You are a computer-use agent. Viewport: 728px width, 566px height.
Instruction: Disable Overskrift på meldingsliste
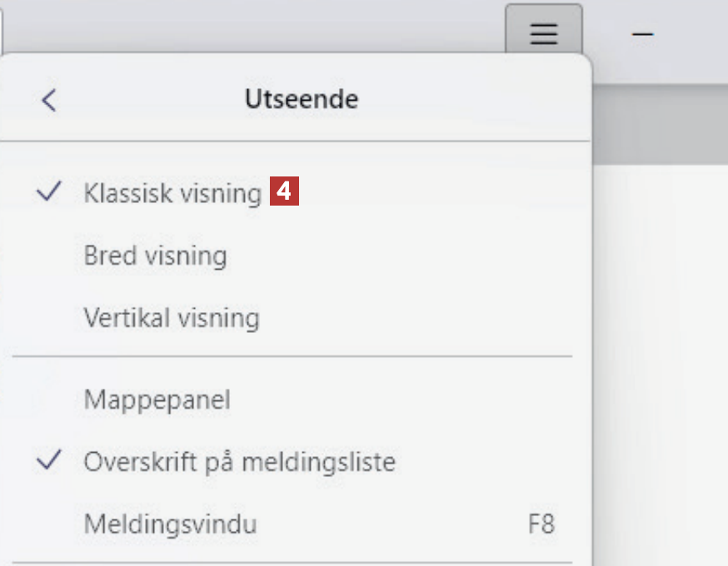point(239,461)
